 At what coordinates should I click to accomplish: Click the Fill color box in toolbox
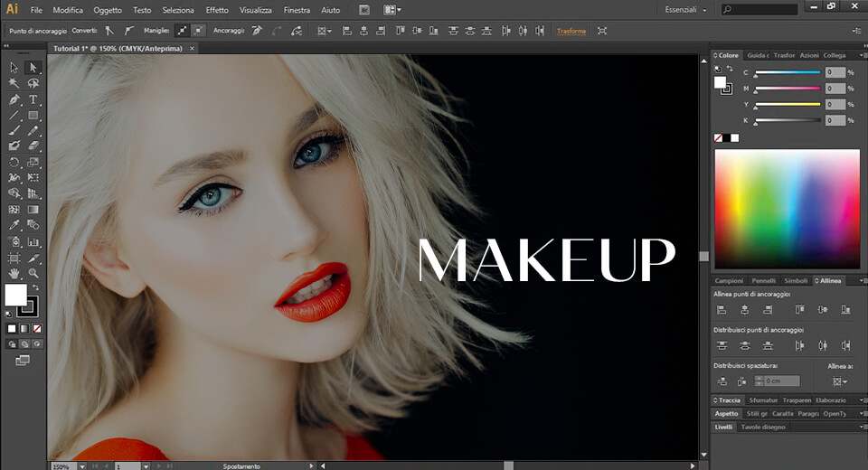coord(15,295)
